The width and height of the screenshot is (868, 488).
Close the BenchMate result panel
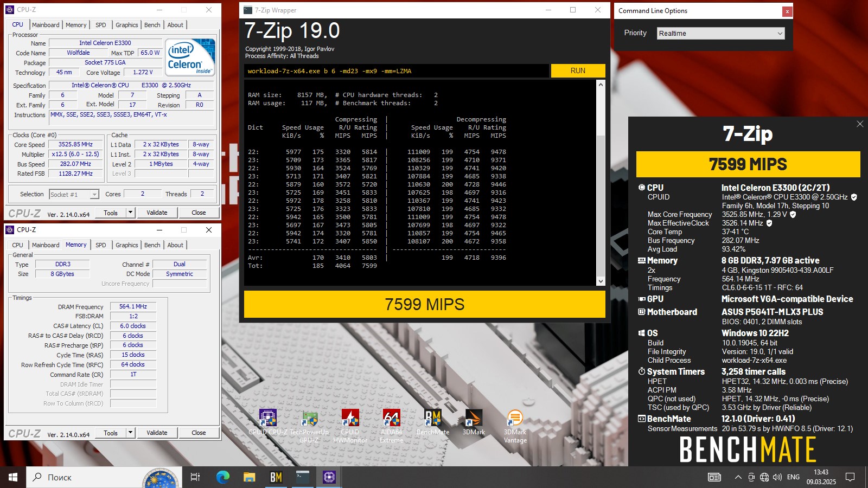[x=860, y=124]
